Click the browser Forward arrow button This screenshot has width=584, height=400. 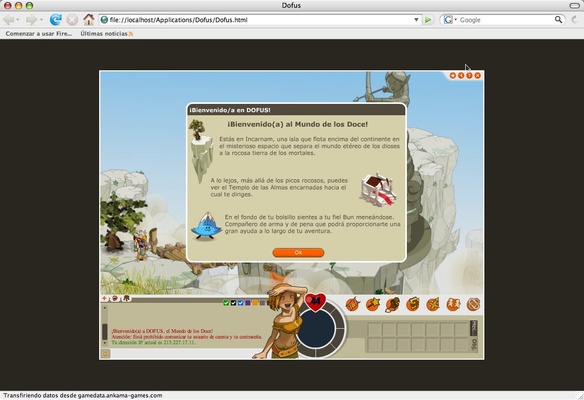(32, 20)
